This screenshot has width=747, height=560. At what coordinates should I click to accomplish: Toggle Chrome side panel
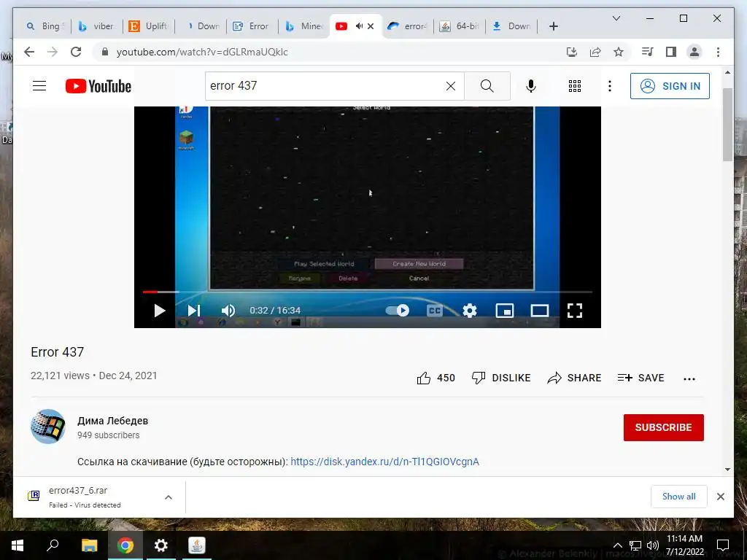coord(671,52)
